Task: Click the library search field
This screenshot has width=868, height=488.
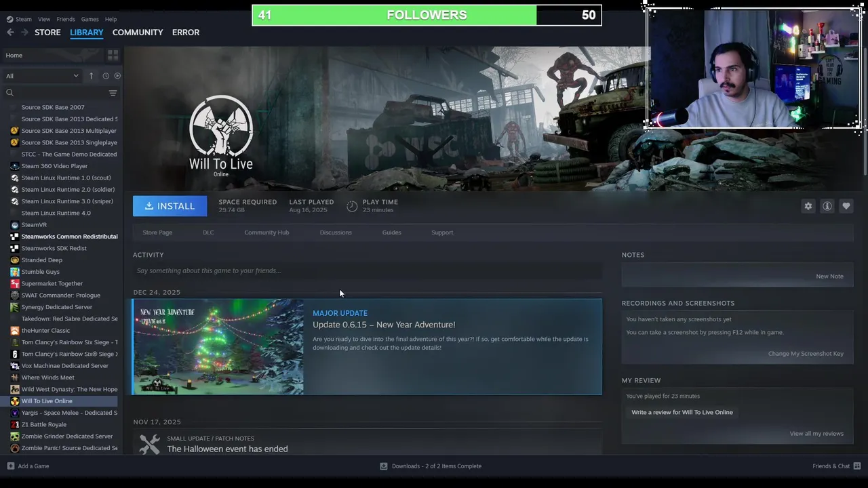Action: point(60,93)
